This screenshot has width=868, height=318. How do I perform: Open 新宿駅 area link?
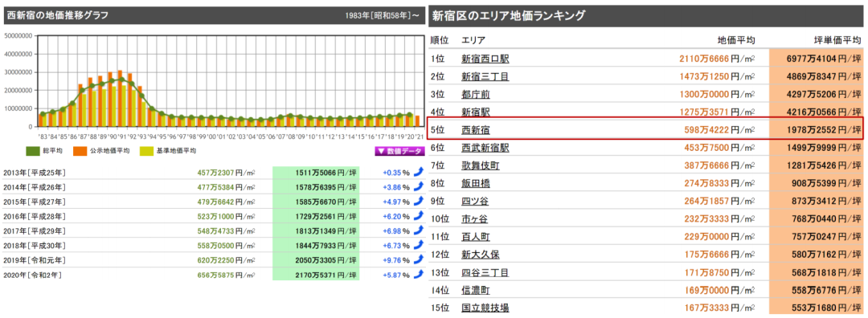pos(476,112)
